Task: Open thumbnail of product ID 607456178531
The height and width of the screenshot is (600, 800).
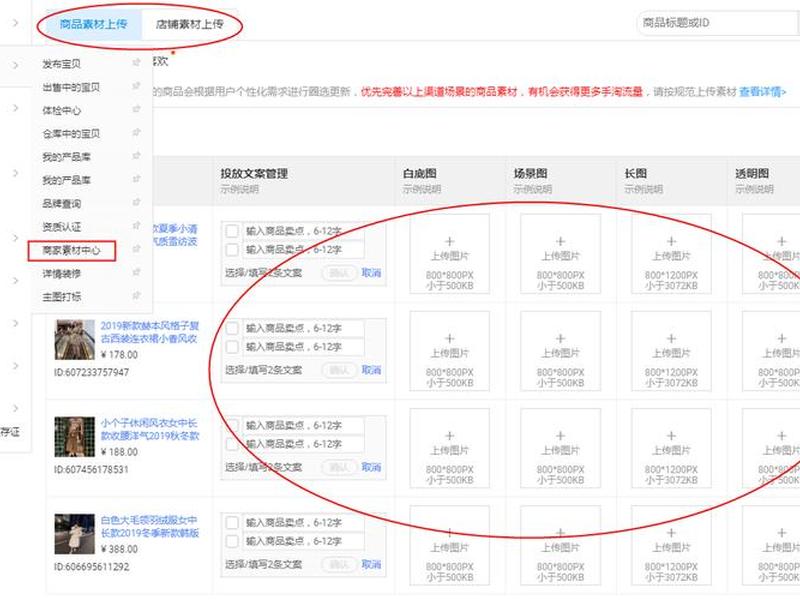Action: coord(74,437)
